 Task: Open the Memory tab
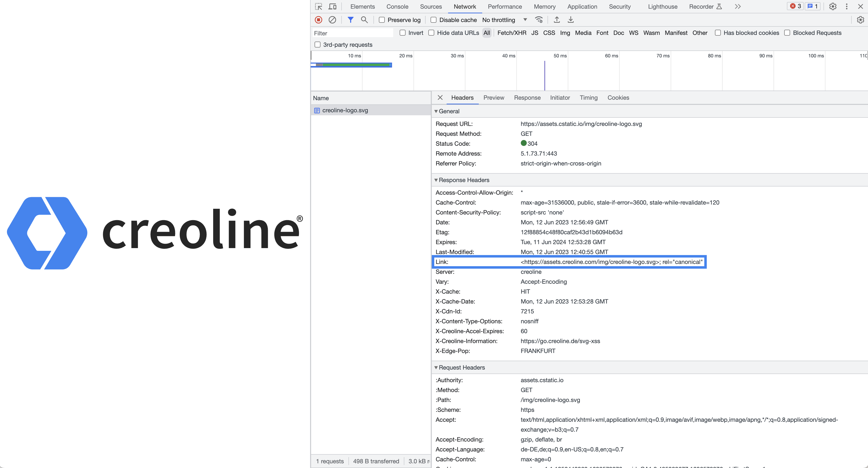(x=544, y=6)
